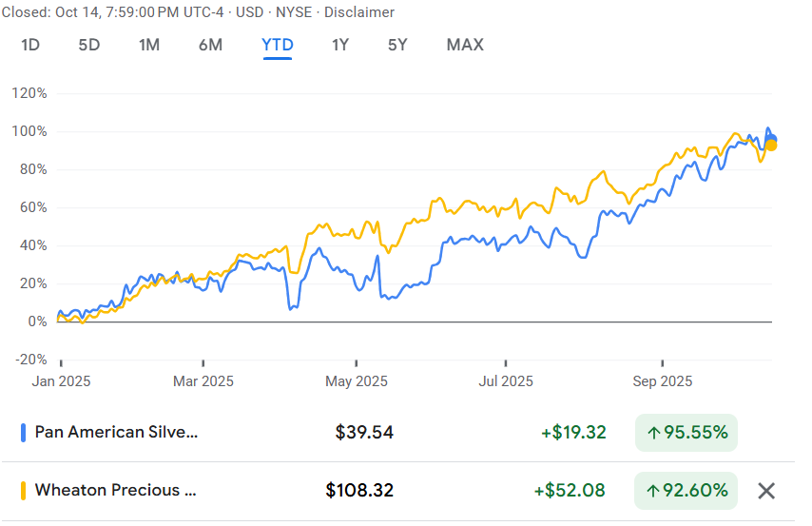Switch to the 1Y time range
This screenshot has height=526, width=812.
(x=340, y=45)
